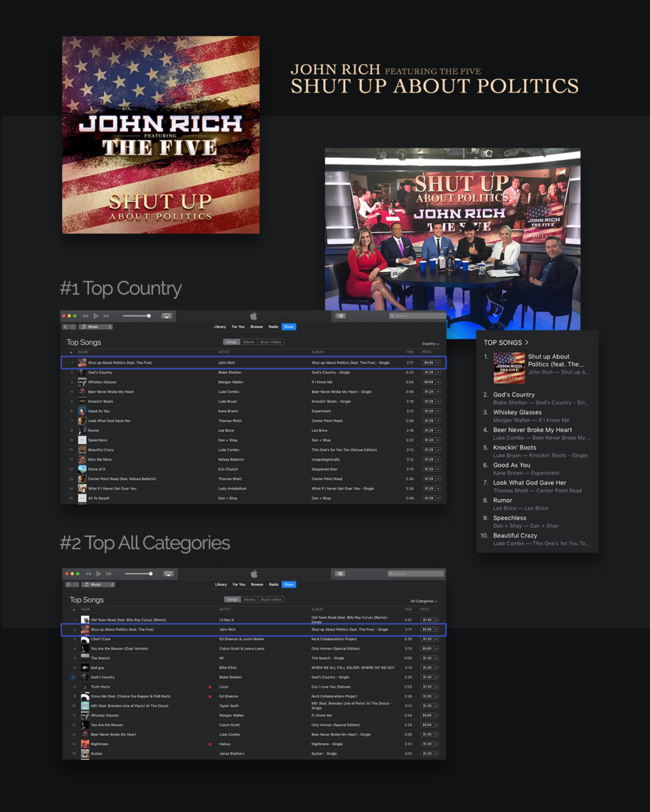Open Up Next list in All Categories window

pos(340,574)
